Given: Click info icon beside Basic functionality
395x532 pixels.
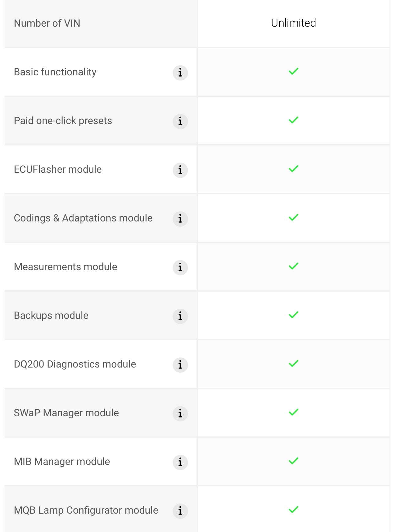Looking at the screenshot, I should (180, 73).
